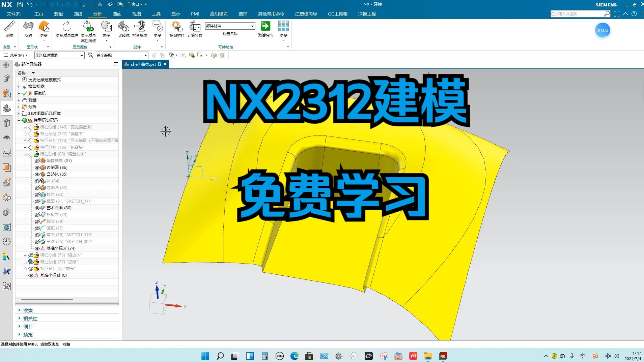Screen dimensions: 644x362
Task: Show the hidden 偏置曲面 (87) feature
Action: click(37, 161)
